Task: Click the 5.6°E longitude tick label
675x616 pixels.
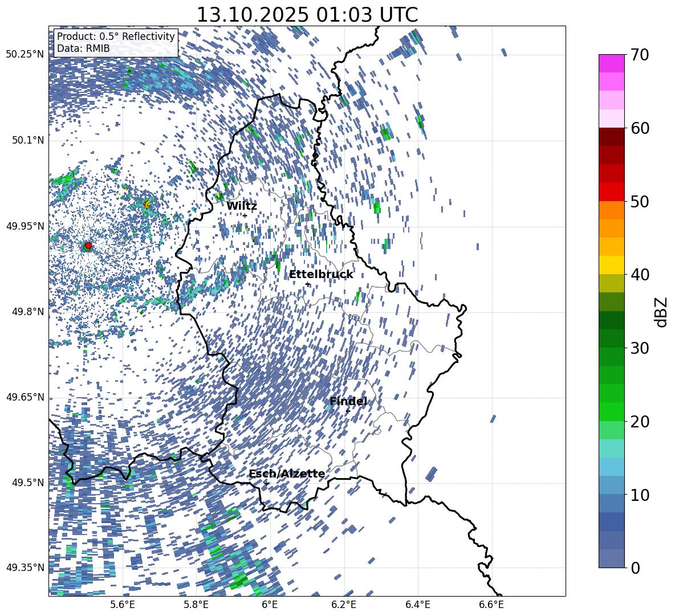Action: (x=123, y=605)
